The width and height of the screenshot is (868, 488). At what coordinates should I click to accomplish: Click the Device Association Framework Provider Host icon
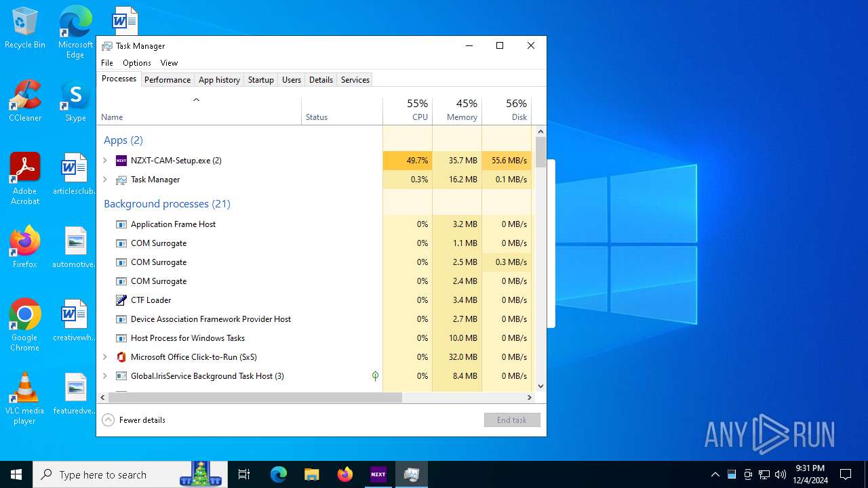(x=121, y=319)
